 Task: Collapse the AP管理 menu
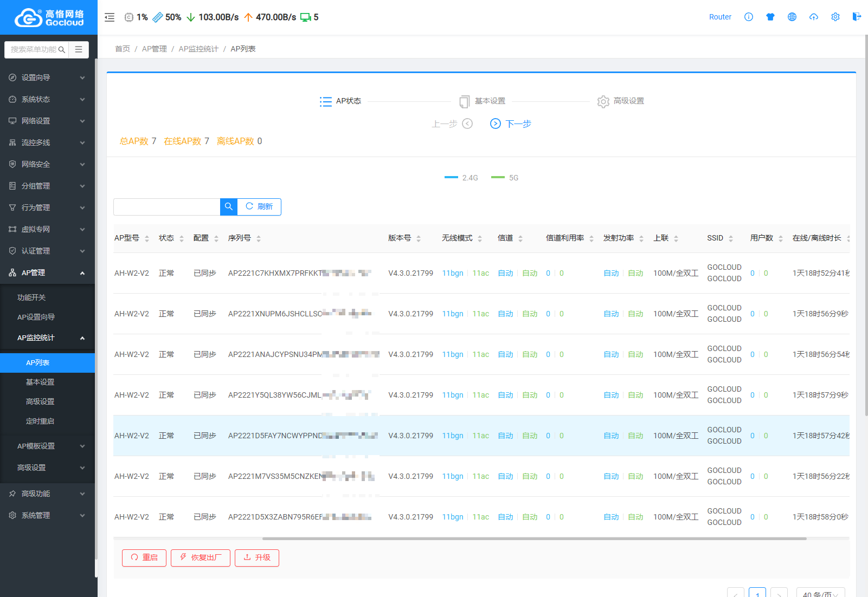[x=48, y=272]
